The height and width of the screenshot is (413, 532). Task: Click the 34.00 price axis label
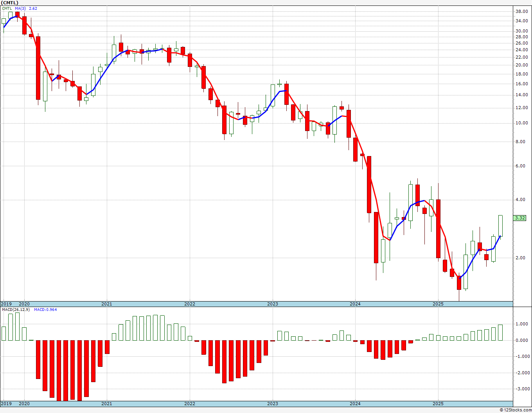(522, 21)
